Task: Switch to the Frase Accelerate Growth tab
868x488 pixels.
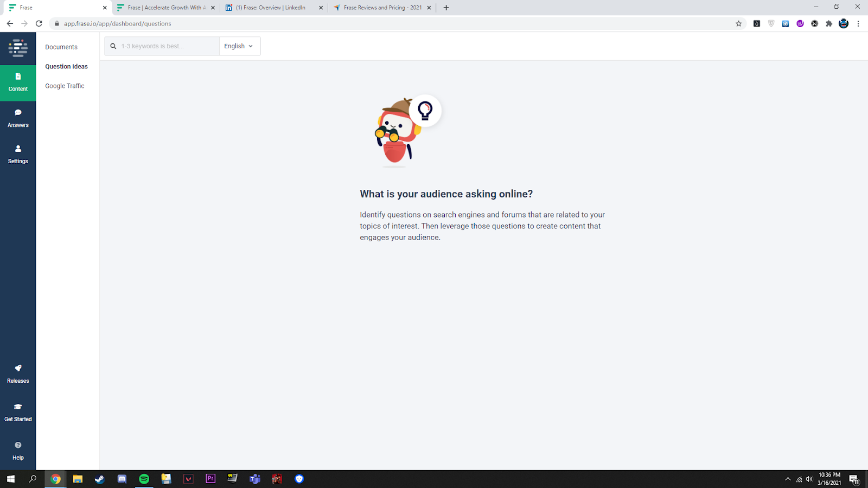Action: pyautogui.click(x=165, y=8)
